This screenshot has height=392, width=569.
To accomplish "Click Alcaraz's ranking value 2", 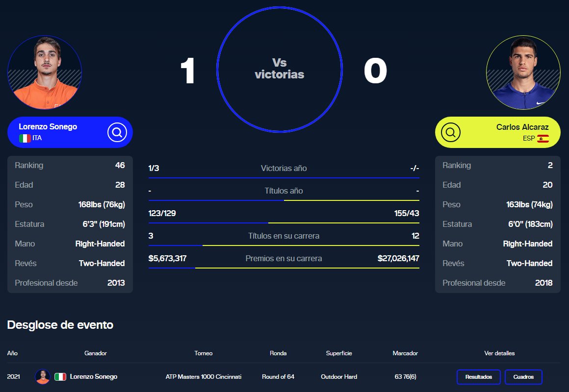I will point(550,165).
